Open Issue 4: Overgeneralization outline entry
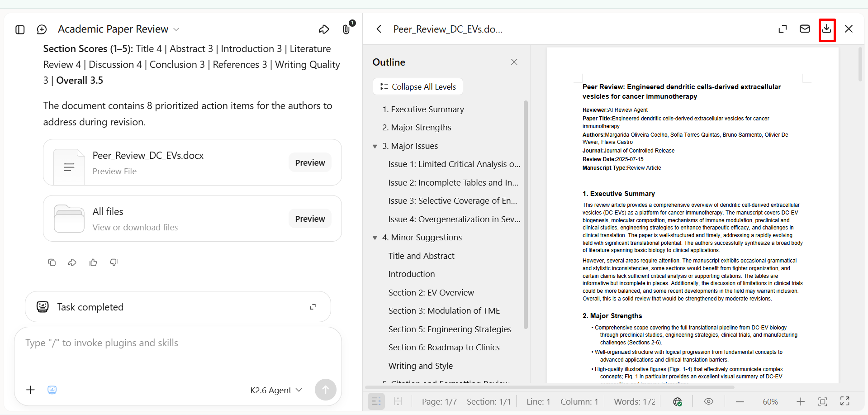The height and width of the screenshot is (415, 868). [454, 219]
